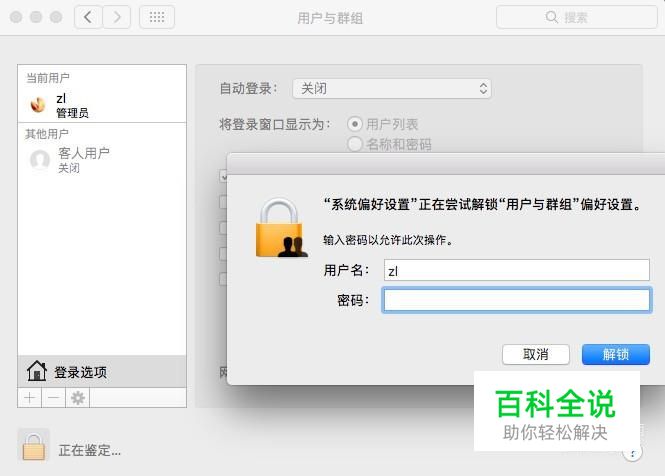665x476 pixels.
Task: Open the gear actions menu
Action: click(78, 398)
